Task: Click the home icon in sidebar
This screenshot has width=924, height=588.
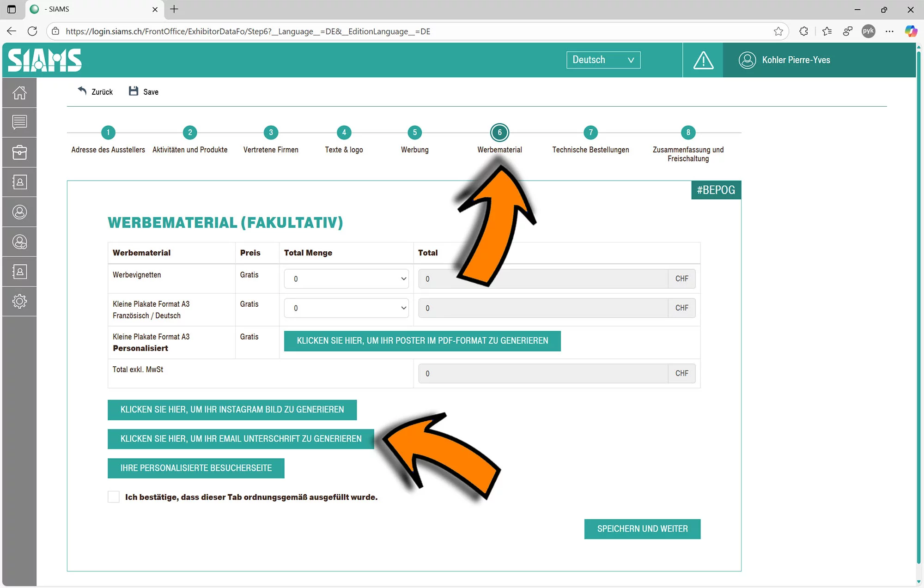Action: point(19,93)
